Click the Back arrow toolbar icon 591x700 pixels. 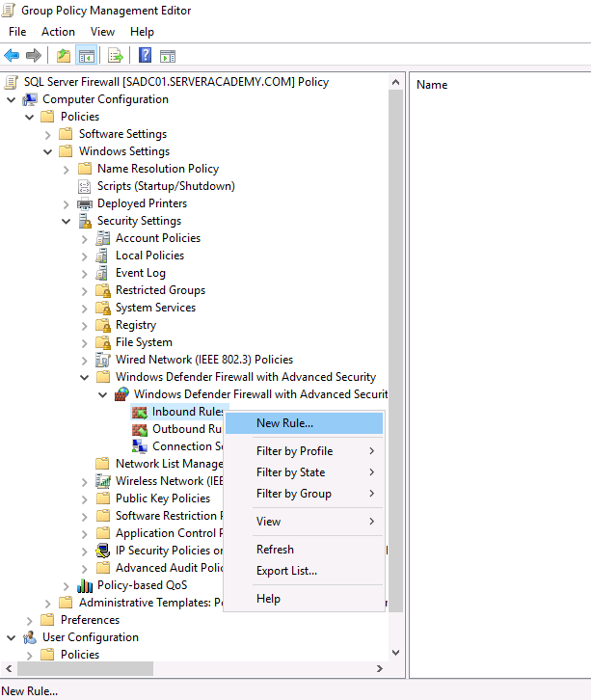click(x=12, y=56)
